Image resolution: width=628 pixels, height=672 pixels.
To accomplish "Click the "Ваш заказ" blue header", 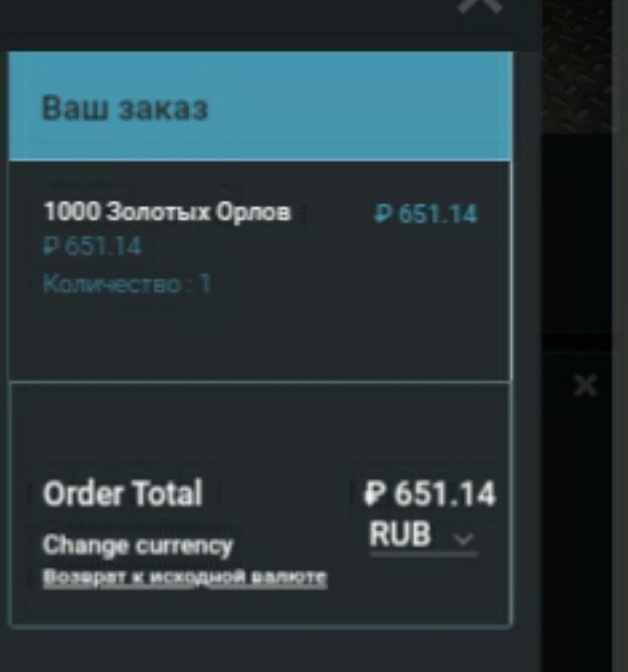I will (261, 106).
